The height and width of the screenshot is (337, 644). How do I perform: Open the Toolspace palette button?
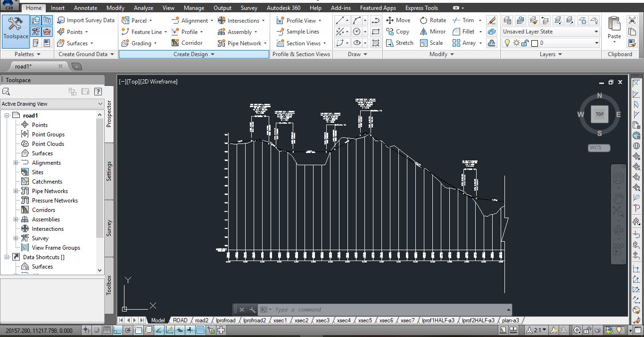[16, 31]
